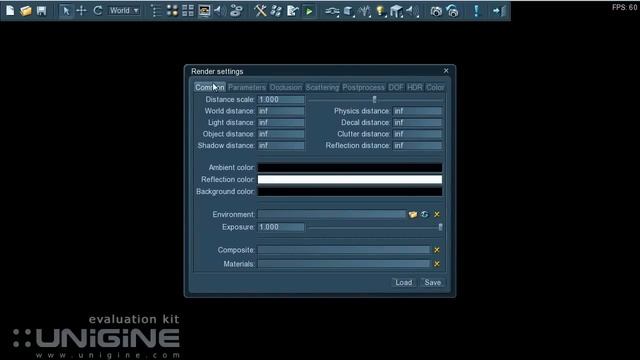640x360 pixels.
Task: Open the Background color swatch
Action: 350,191
